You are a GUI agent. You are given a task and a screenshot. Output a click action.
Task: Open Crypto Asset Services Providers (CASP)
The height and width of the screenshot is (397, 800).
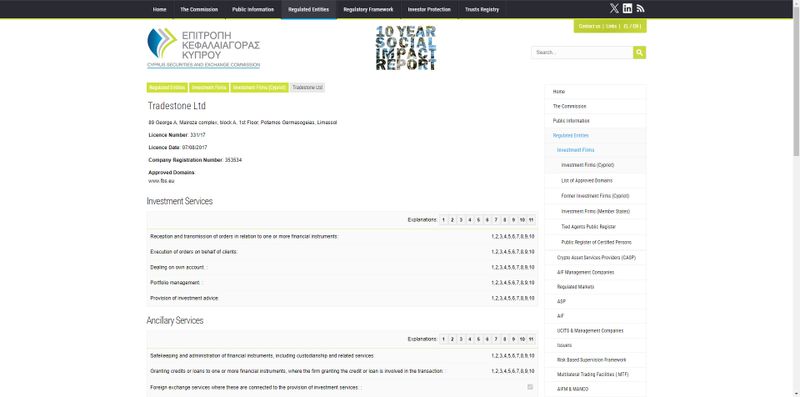(595, 258)
